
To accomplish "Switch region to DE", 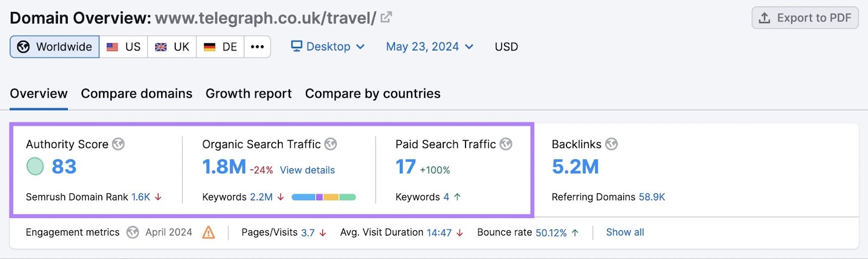I will click(x=220, y=47).
